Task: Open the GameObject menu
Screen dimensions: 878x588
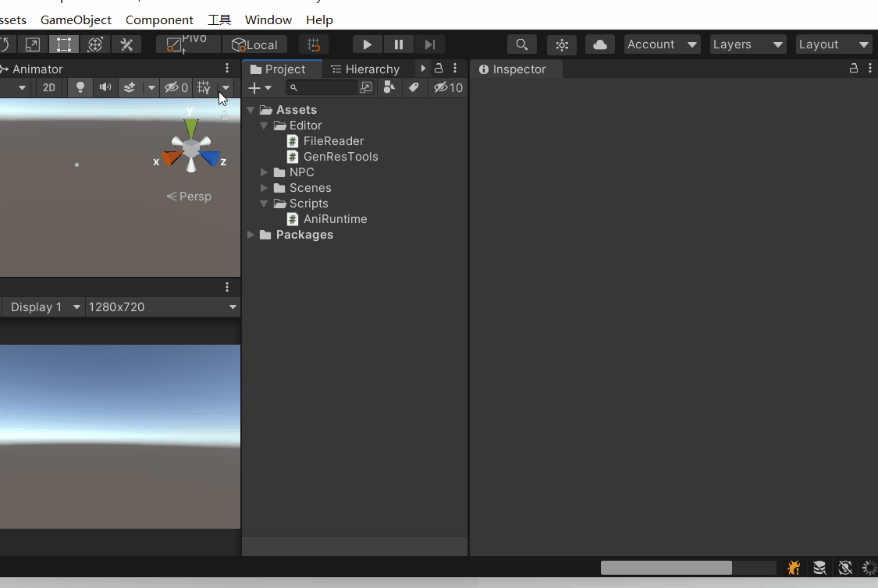Action: point(76,20)
